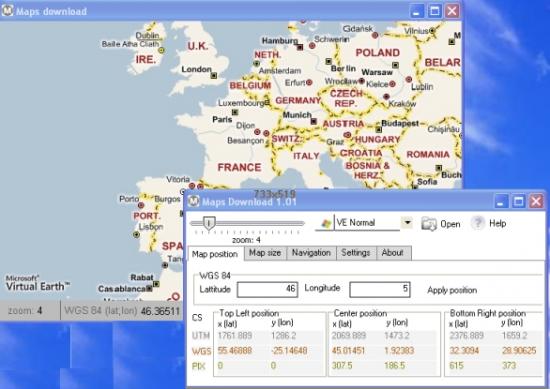The image size is (550, 389).
Task: Click the status bar zoom: 4 entry
Action: (25, 310)
